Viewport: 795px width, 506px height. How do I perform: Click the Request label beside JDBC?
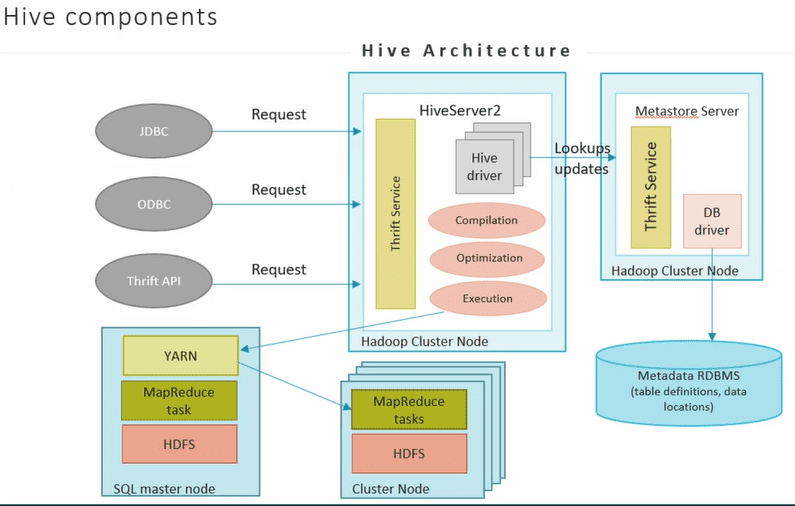click(279, 114)
